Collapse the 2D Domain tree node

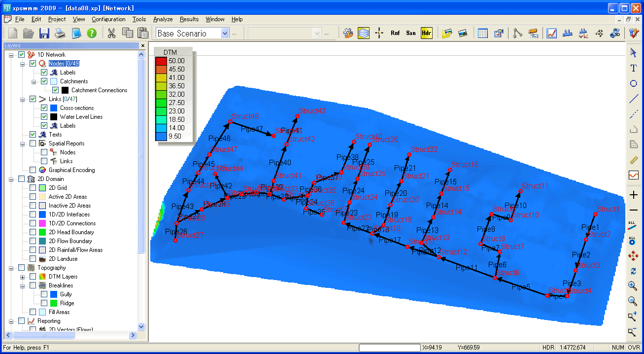pyautogui.click(x=11, y=179)
